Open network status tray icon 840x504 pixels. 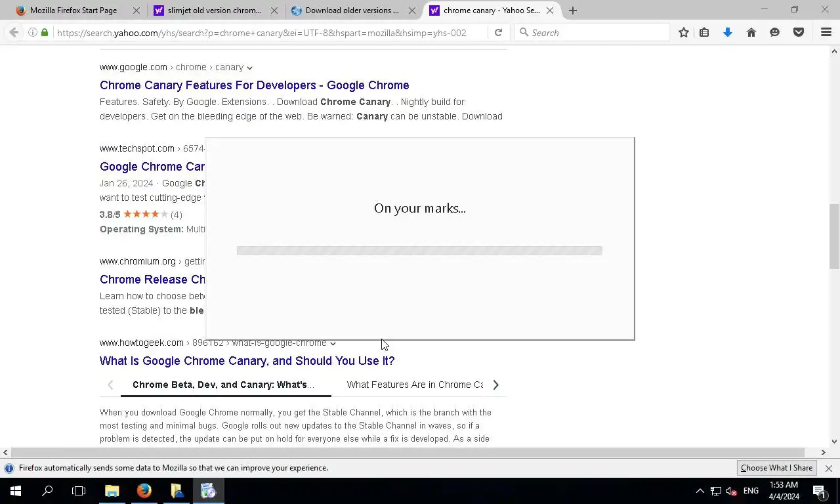click(716, 491)
